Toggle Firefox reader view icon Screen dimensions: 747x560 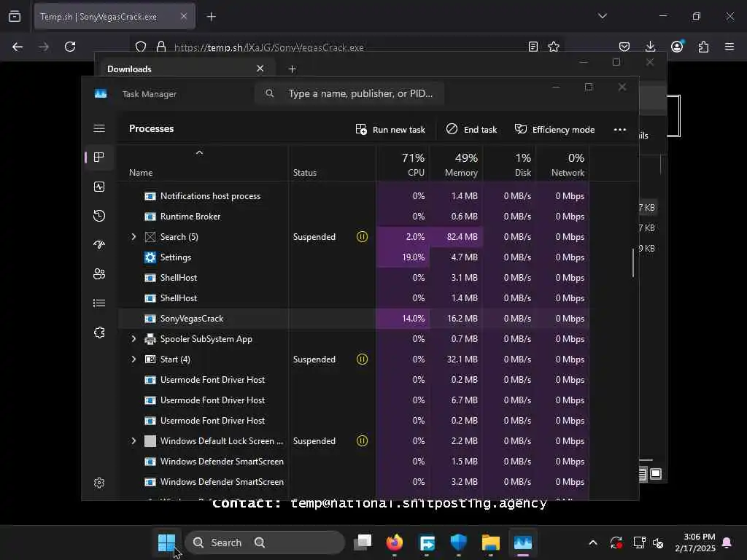tap(533, 47)
